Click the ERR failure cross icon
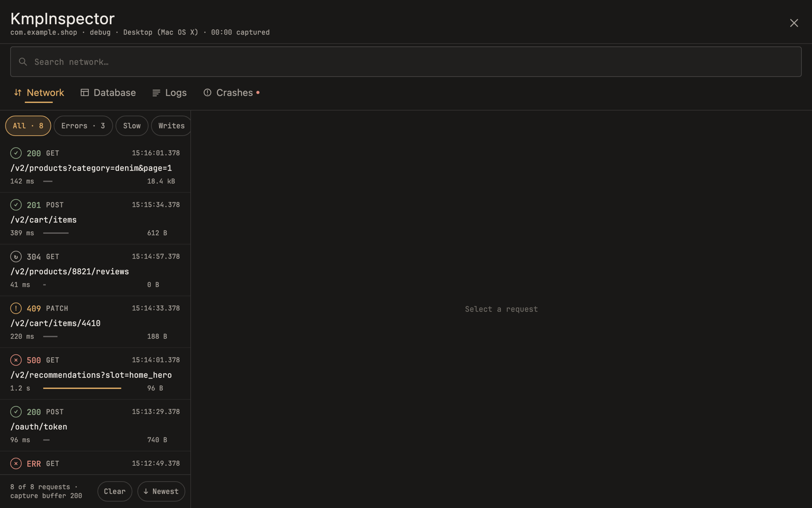Image resolution: width=812 pixels, height=508 pixels. [x=16, y=463]
